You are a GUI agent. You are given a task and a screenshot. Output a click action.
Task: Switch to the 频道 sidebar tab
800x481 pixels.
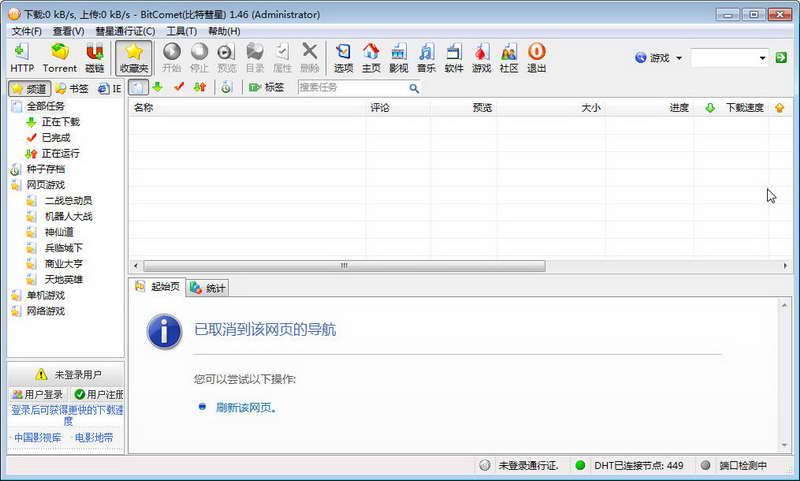30,89
